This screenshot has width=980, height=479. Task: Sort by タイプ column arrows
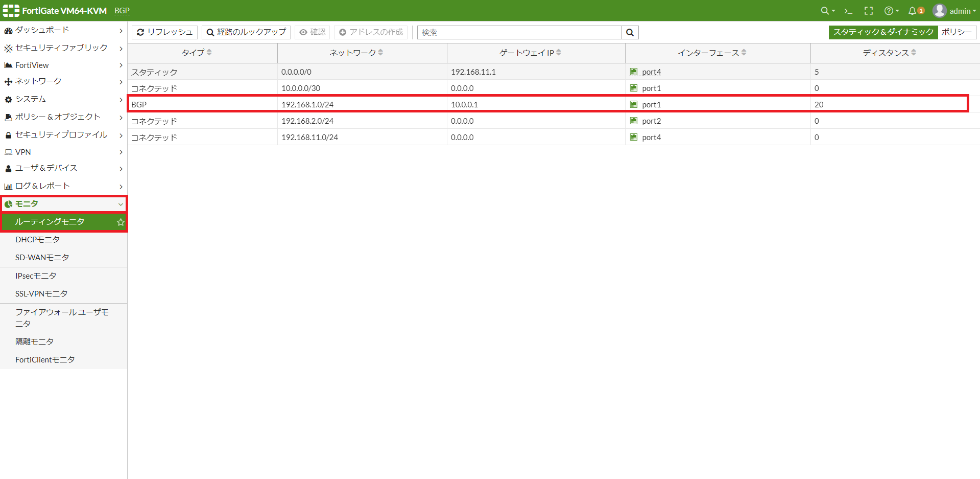[x=209, y=53]
